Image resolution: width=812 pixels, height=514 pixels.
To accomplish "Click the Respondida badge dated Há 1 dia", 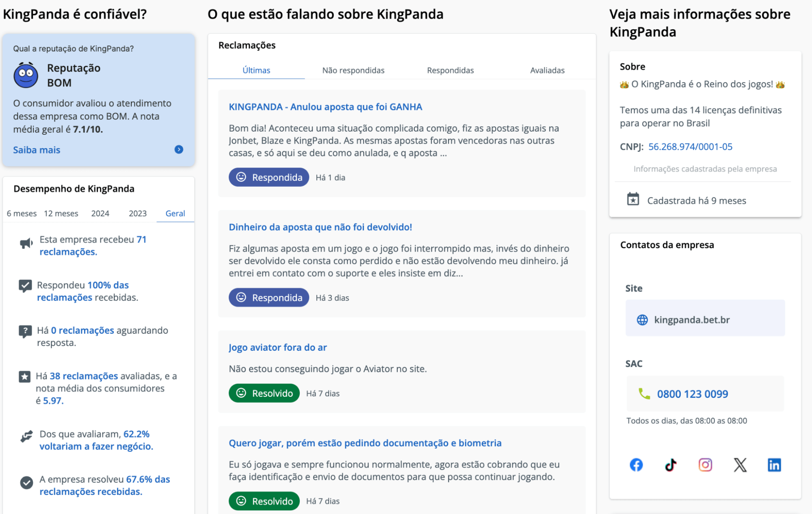I will (x=269, y=177).
